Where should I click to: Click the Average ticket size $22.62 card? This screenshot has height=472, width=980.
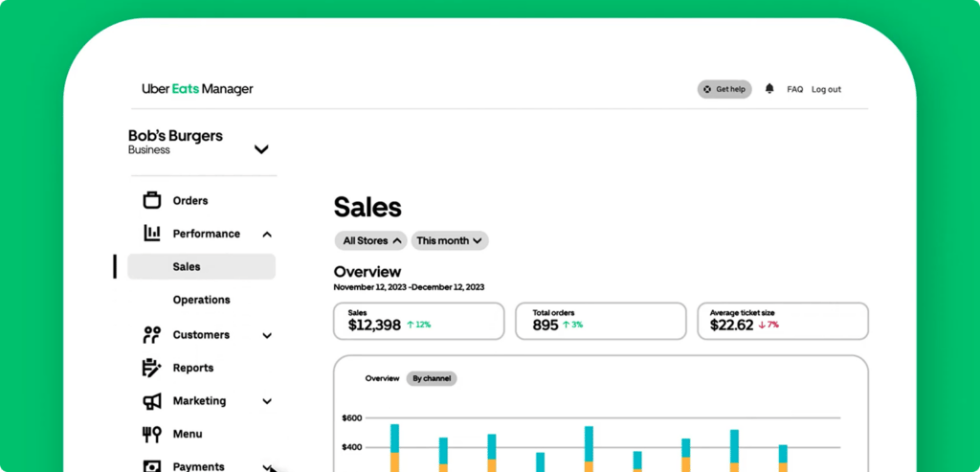(x=783, y=322)
